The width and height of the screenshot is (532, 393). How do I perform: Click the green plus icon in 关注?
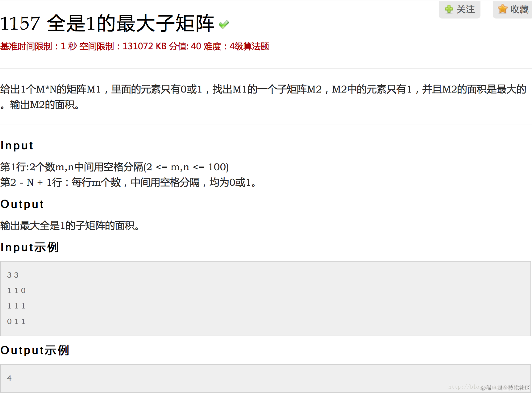point(449,9)
